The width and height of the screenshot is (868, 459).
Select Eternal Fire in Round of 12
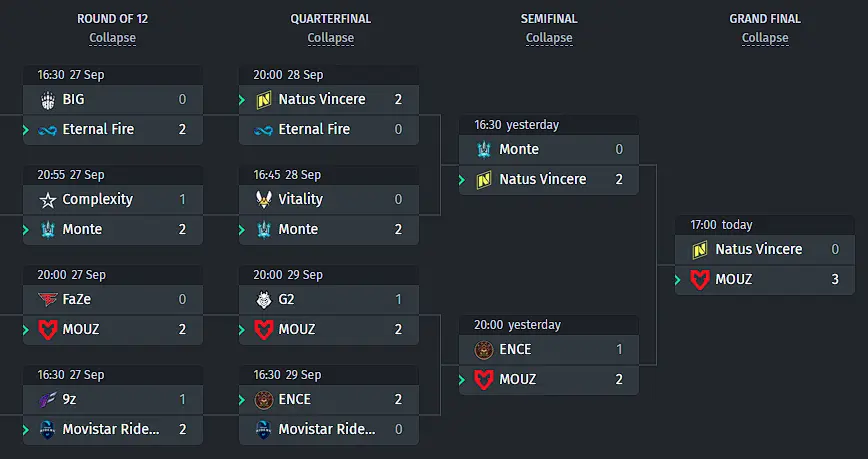coord(113,130)
